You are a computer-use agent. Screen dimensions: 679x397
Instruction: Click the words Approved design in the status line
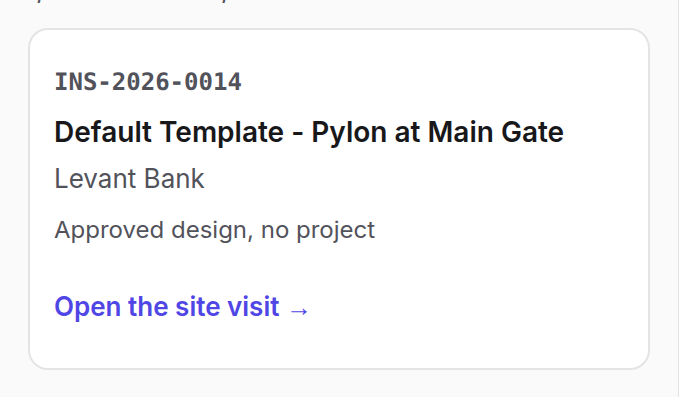tap(154, 231)
